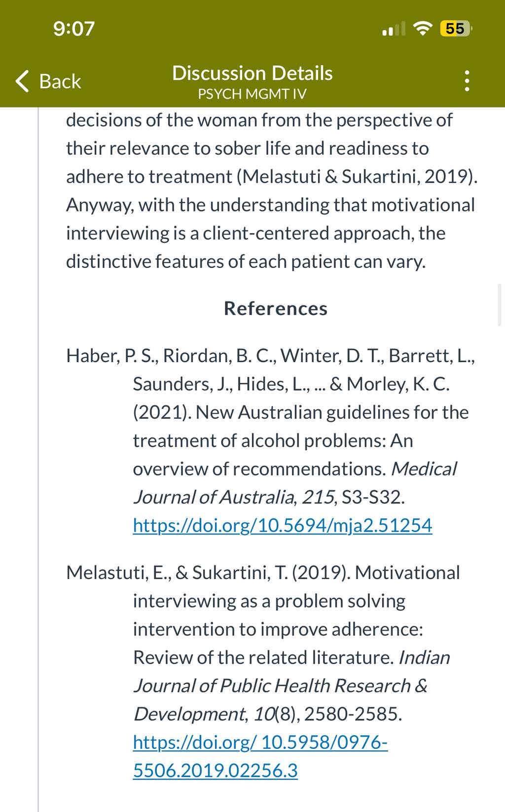The width and height of the screenshot is (505, 812).
Task: Tap the Discussion Details title
Action: click(x=252, y=73)
